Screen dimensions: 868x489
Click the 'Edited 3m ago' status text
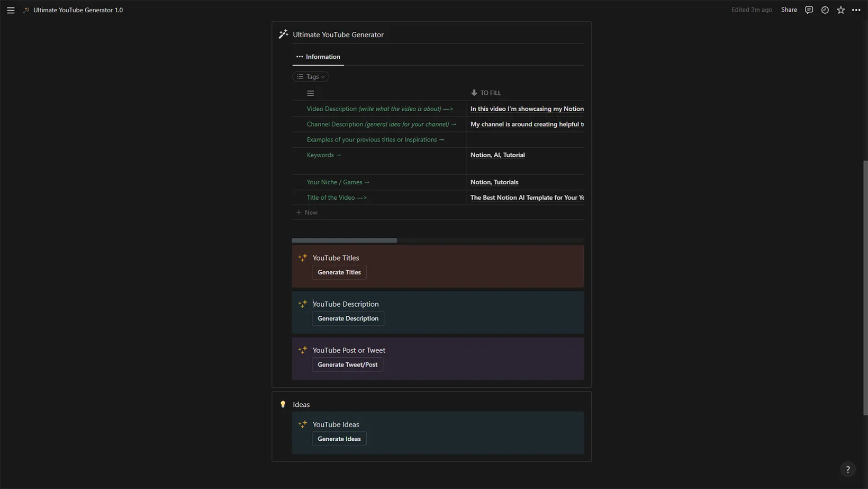coord(752,10)
